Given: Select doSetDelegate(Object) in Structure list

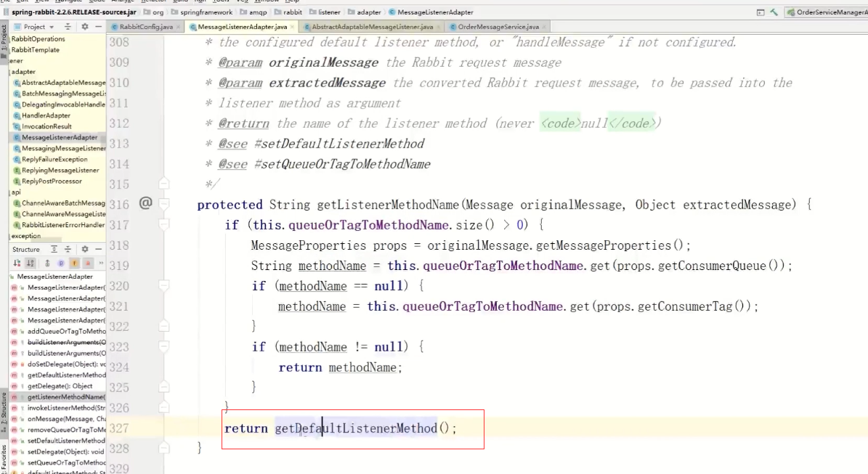Looking at the screenshot, I should click(58, 364).
